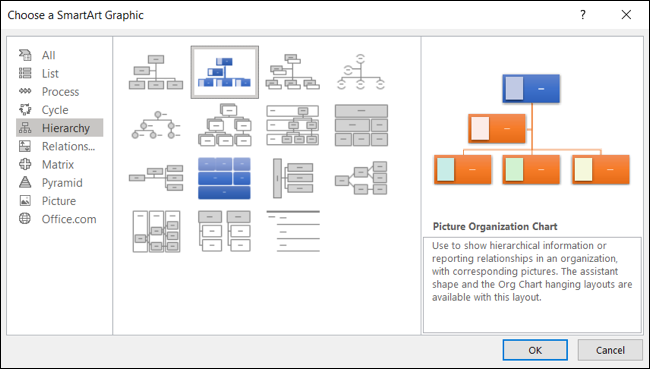The image size is (650, 369).
Task: Switch to the Picture category
Action: (x=58, y=201)
